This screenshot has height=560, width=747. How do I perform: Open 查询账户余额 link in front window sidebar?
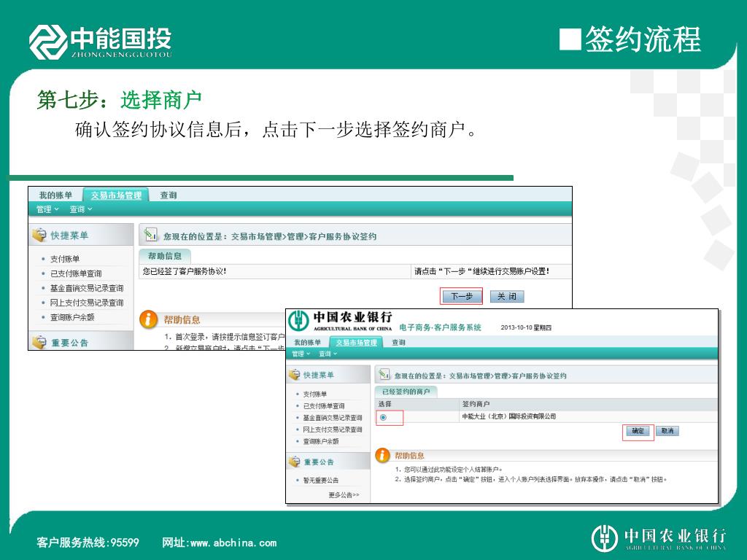[x=321, y=441]
